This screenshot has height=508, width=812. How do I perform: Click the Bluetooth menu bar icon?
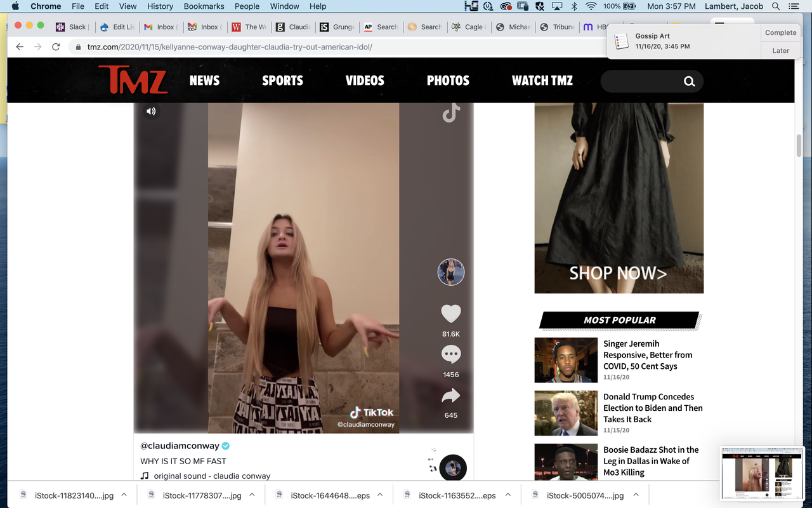pos(574,6)
